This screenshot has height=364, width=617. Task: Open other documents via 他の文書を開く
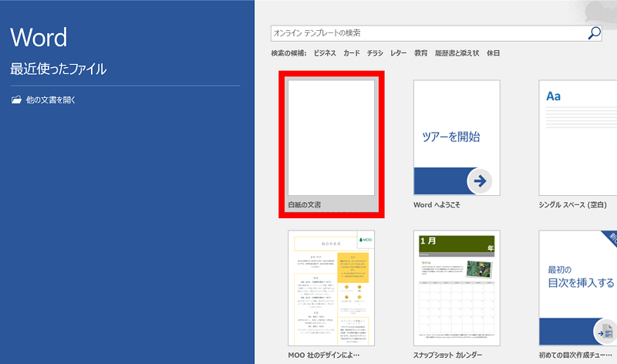point(43,100)
